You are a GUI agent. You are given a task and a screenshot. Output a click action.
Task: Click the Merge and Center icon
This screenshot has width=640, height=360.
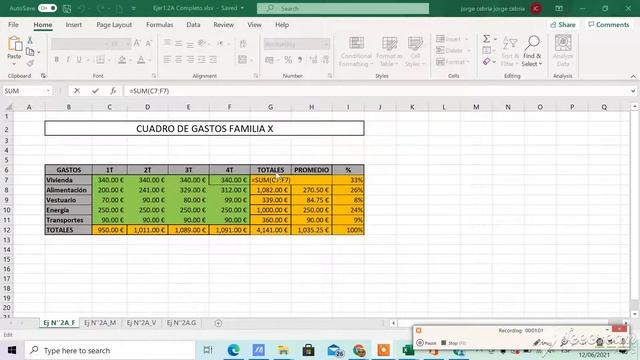242,60
